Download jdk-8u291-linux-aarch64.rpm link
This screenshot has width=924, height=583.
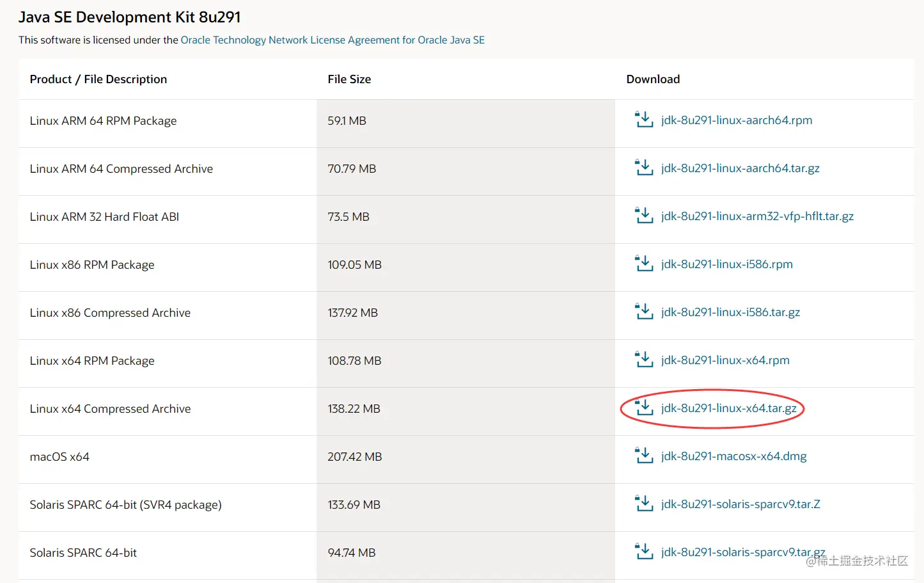pyautogui.click(x=737, y=120)
